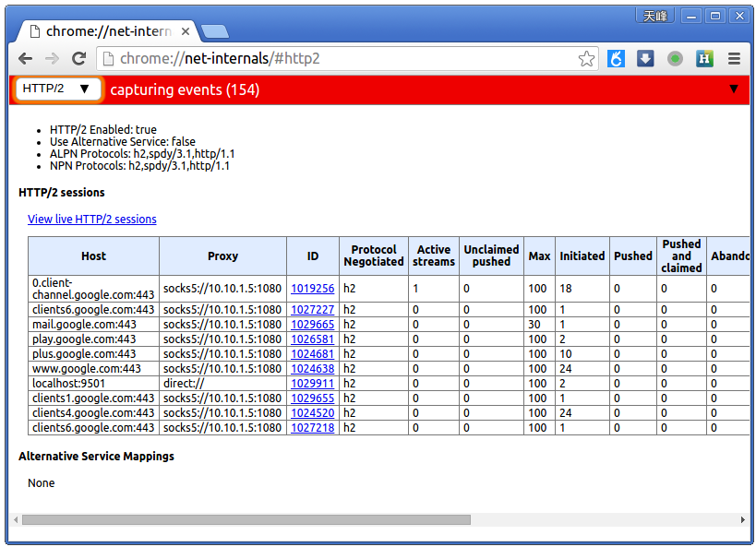The width and height of the screenshot is (756, 547).
Task: Click the mail.google.com:443 host cell
Action: (93, 325)
